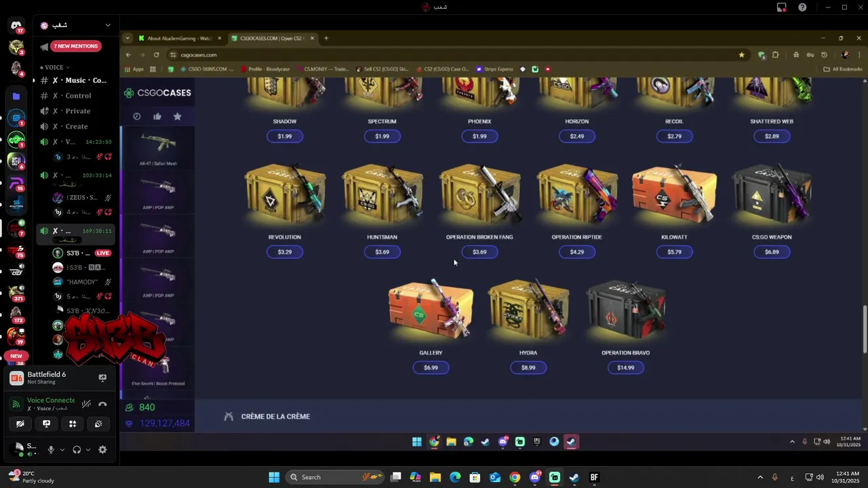Open the Apps bookmark shortcut
868x488 pixels.
[134, 69]
